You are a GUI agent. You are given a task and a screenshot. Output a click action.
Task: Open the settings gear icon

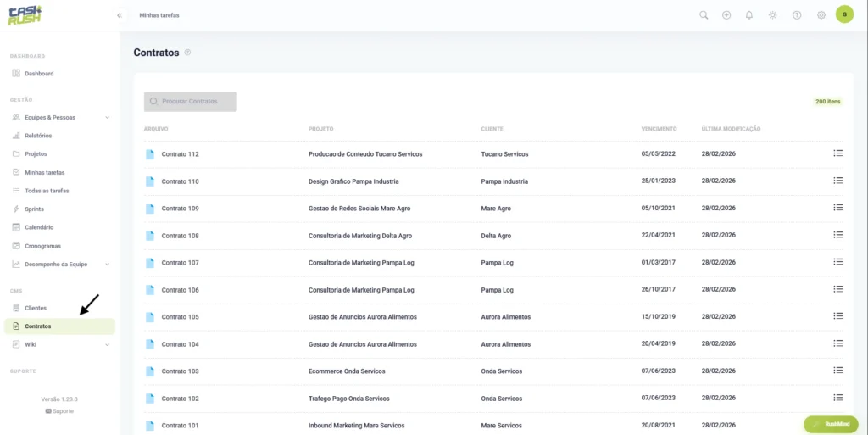[821, 15]
